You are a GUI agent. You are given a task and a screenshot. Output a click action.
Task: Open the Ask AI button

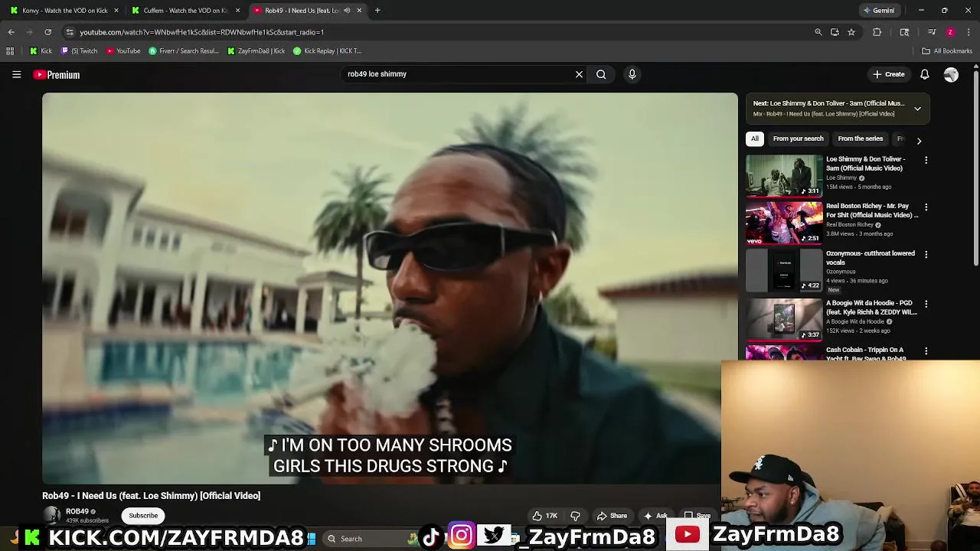click(655, 515)
